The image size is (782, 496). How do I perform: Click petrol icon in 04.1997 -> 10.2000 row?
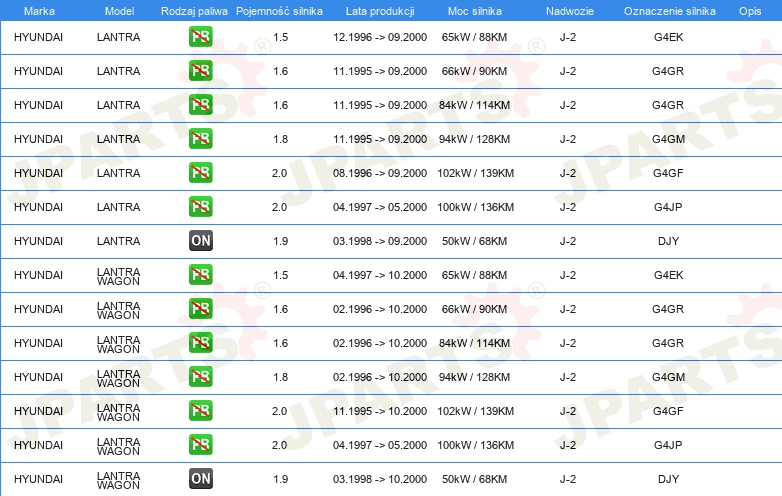[200, 275]
